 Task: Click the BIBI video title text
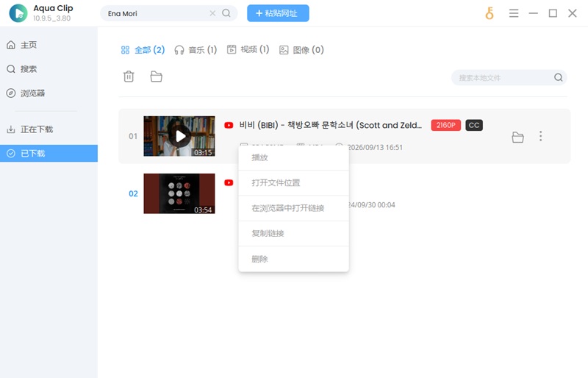[331, 125]
